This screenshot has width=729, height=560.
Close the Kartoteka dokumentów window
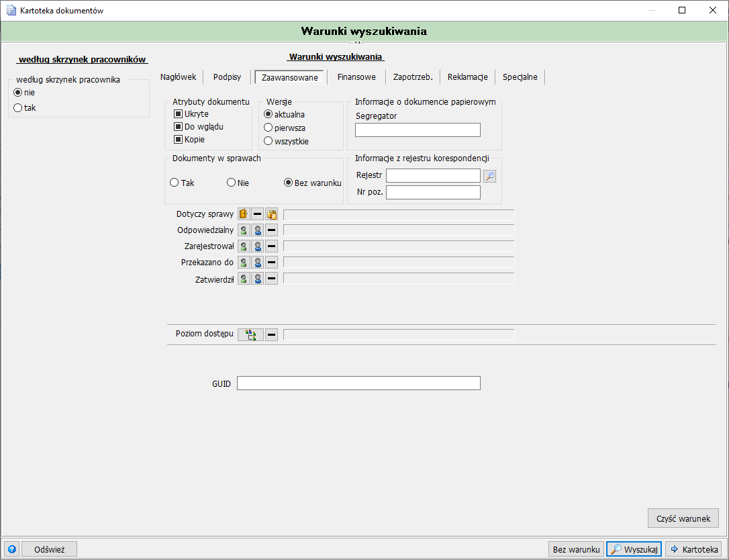coord(712,10)
